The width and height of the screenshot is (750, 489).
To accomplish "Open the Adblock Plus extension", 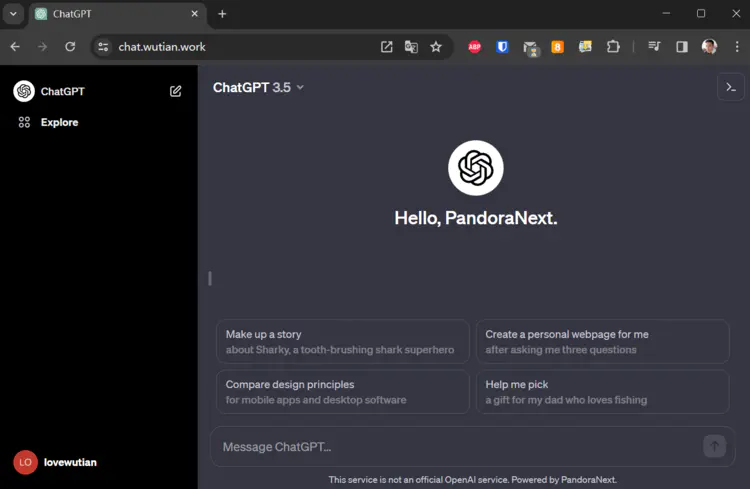I will pyautogui.click(x=474, y=47).
